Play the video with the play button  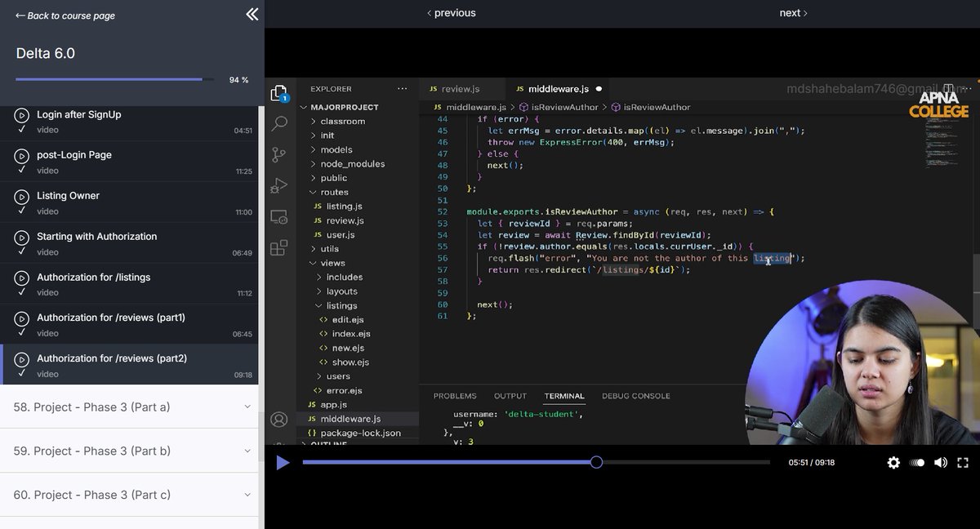point(283,463)
